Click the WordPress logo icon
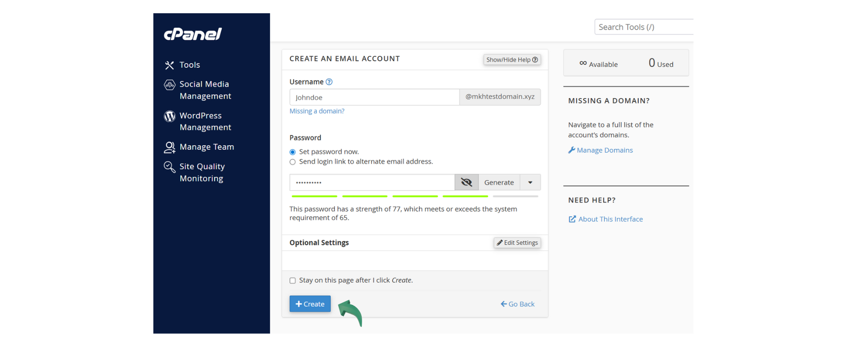Viewport: 868px width, 347px height. pos(169,116)
